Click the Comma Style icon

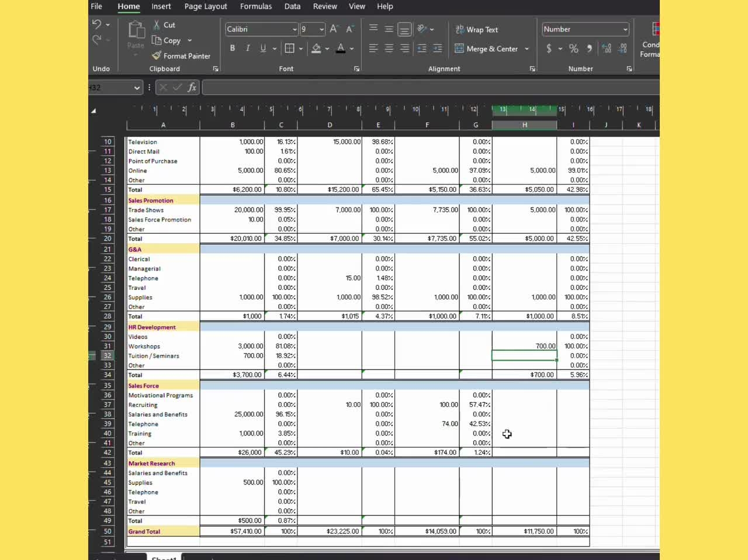pos(589,49)
